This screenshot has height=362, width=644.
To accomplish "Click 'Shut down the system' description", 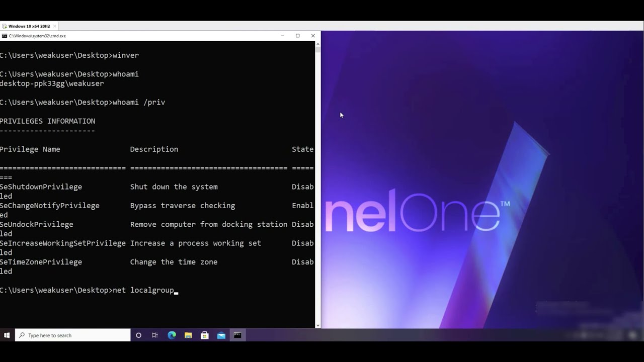I will pos(174,187).
